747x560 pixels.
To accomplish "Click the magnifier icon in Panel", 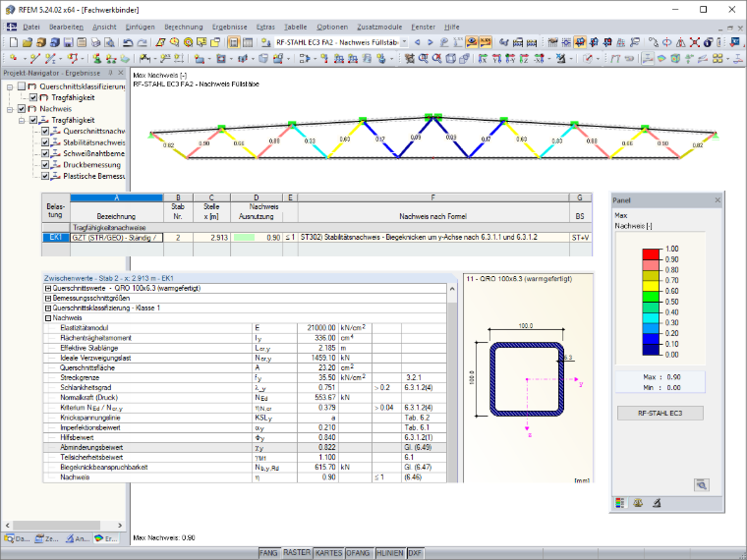I will [x=701, y=484].
